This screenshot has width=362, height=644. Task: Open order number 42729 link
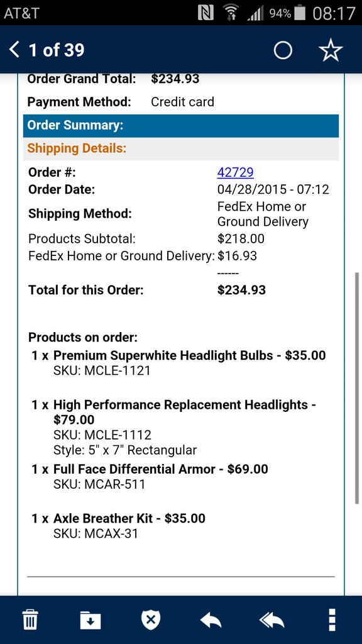(235, 172)
